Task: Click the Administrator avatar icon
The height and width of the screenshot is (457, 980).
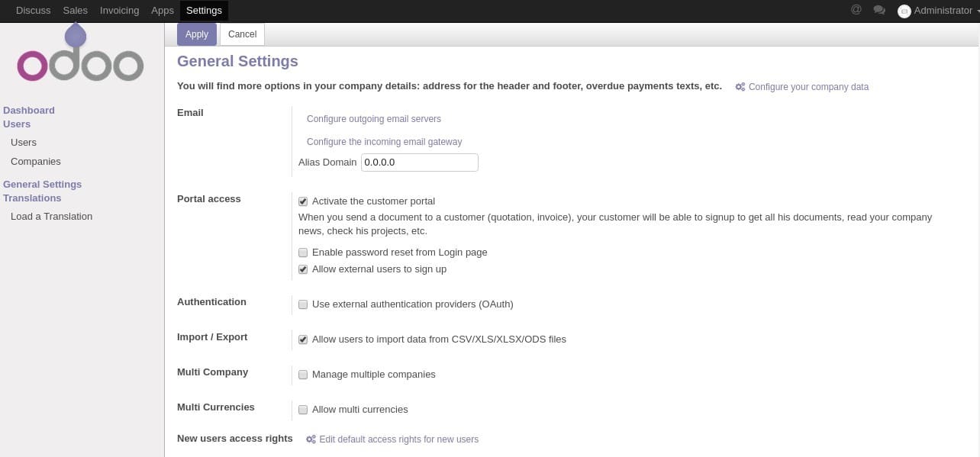Action: coord(904,11)
